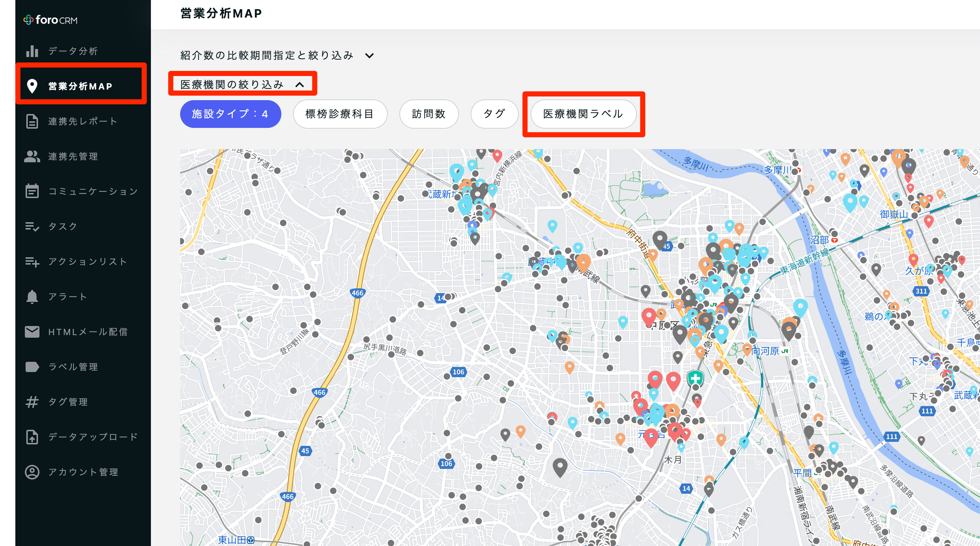
Task: Open データ分析 bar chart icon
Action: coord(32,51)
